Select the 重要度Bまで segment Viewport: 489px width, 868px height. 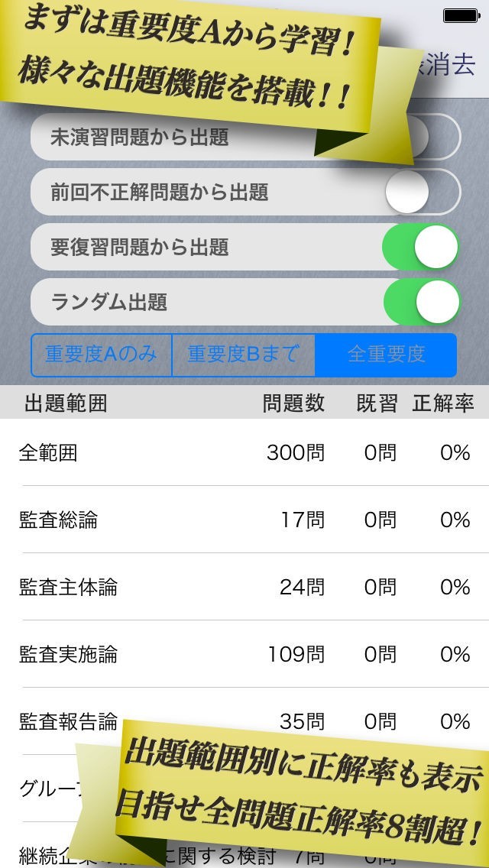pyautogui.click(x=243, y=355)
